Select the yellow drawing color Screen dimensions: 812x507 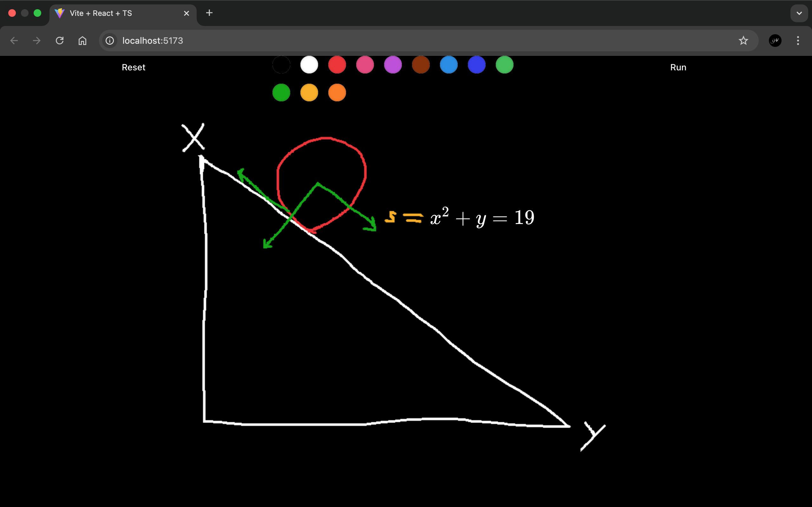(309, 92)
